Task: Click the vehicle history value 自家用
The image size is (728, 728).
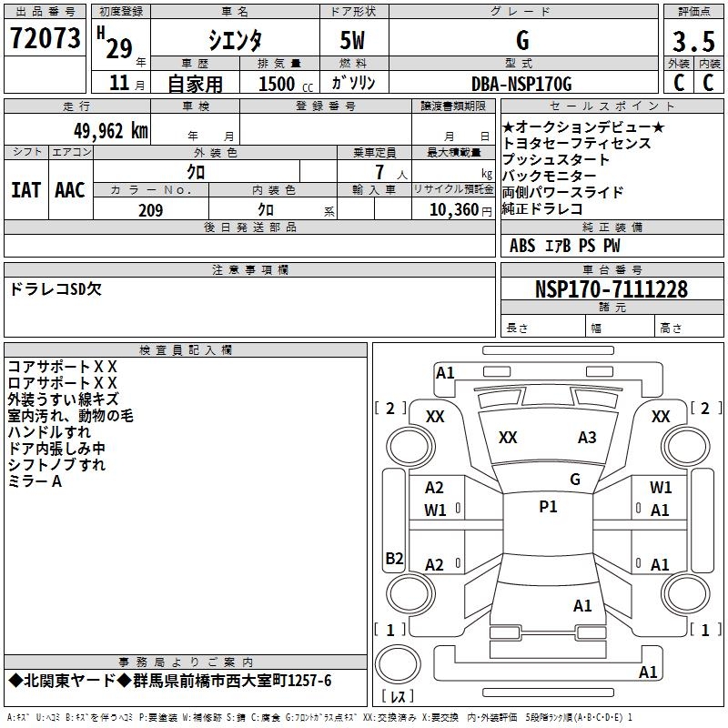Action: coord(195,84)
